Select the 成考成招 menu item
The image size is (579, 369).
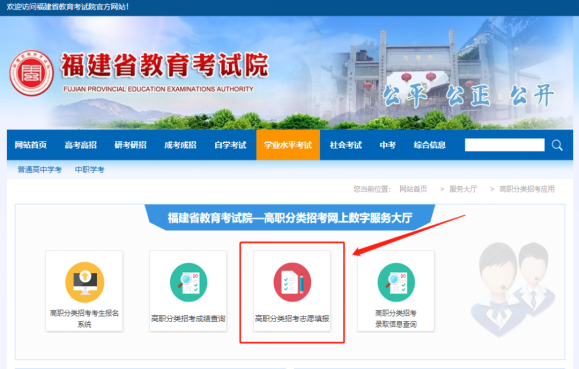tap(180, 145)
